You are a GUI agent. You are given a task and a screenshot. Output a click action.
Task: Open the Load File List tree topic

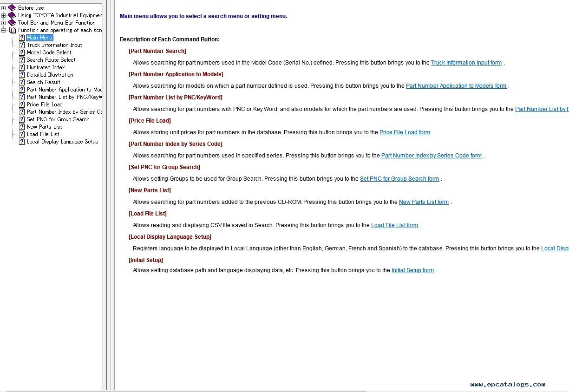click(x=43, y=134)
